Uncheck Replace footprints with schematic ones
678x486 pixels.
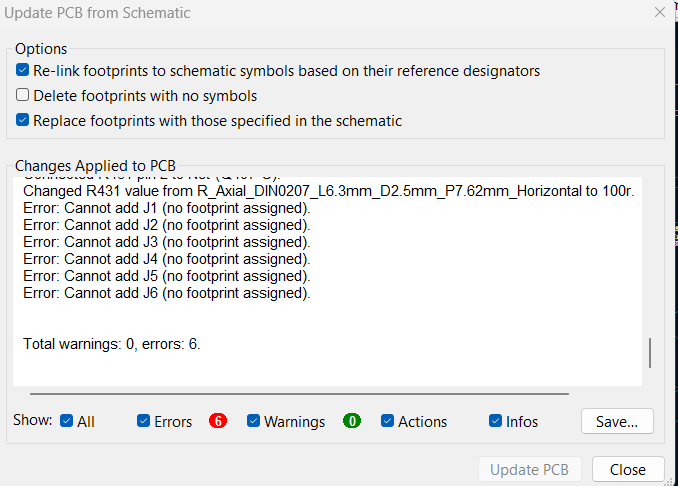tap(22, 120)
